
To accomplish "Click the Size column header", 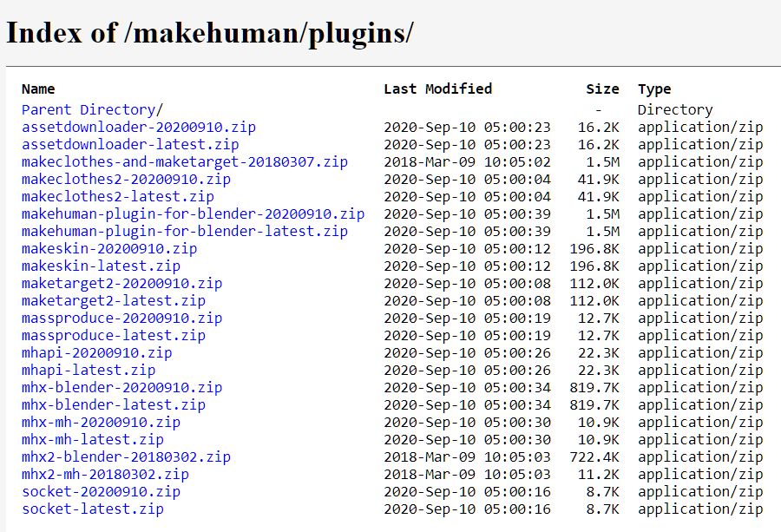I will [602, 89].
